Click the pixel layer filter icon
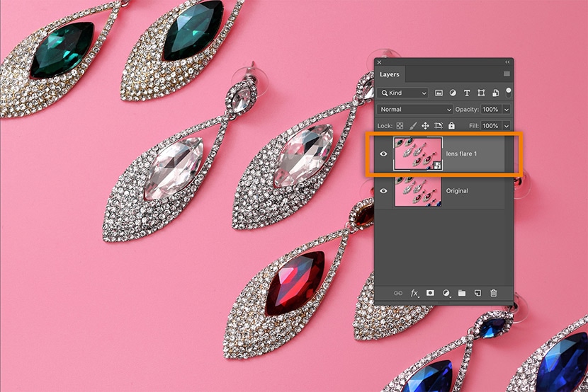 pos(439,93)
